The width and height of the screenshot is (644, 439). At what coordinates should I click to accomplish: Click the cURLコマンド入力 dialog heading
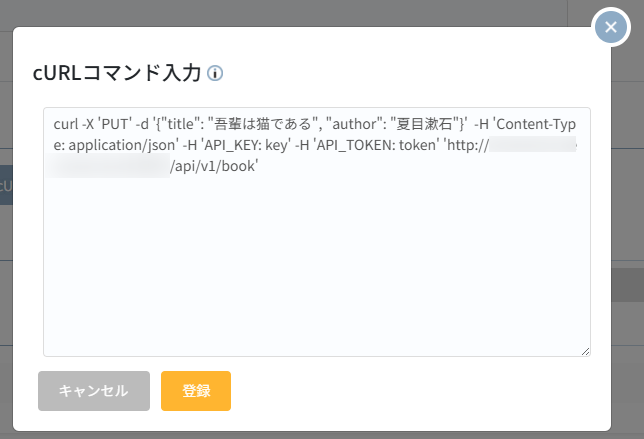coord(117,73)
